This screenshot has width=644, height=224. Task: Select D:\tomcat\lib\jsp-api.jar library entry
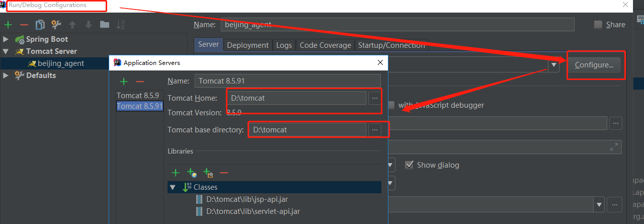pos(247,199)
